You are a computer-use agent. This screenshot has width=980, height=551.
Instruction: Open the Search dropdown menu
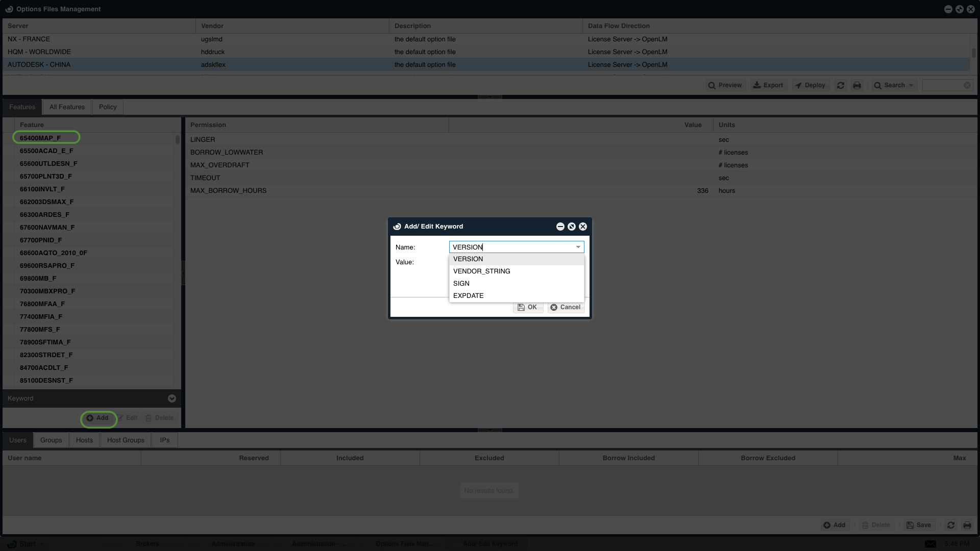tap(894, 85)
